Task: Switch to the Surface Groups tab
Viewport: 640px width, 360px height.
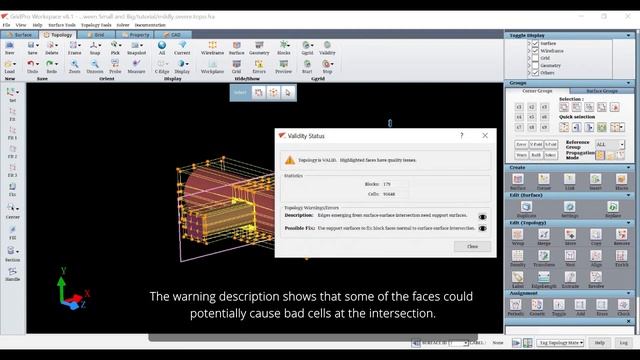Action: tap(602, 91)
